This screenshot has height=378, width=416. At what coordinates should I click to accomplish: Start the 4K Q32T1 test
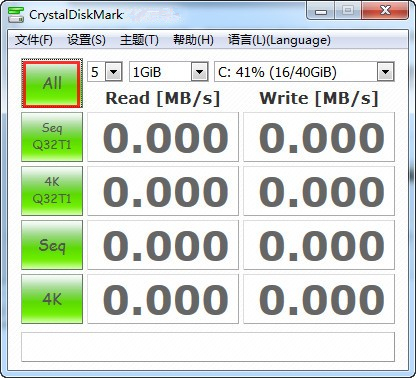click(52, 191)
